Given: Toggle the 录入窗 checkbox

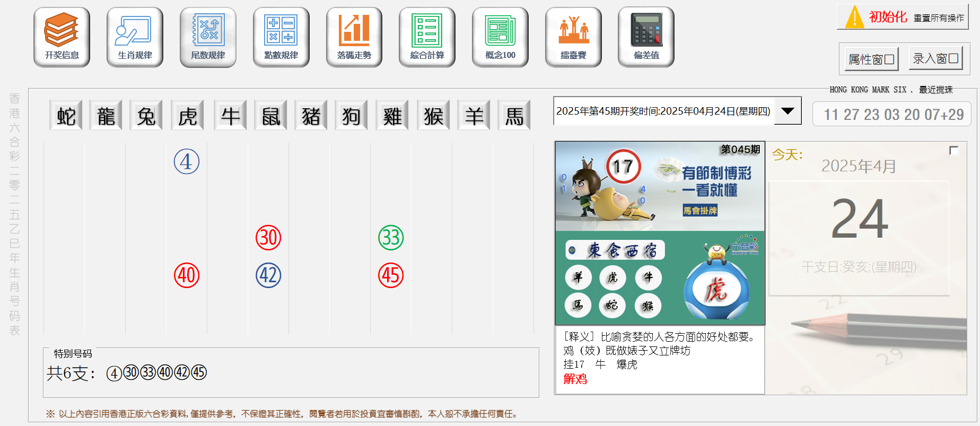Looking at the screenshot, I should click(953, 58).
